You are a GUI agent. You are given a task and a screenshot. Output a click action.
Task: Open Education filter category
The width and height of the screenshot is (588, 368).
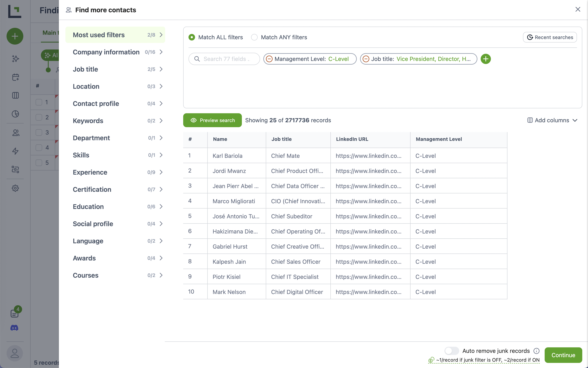pos(115,207)
